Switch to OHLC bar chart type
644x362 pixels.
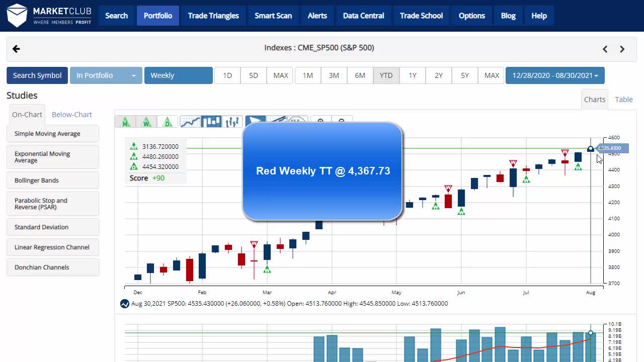(232, 122)
